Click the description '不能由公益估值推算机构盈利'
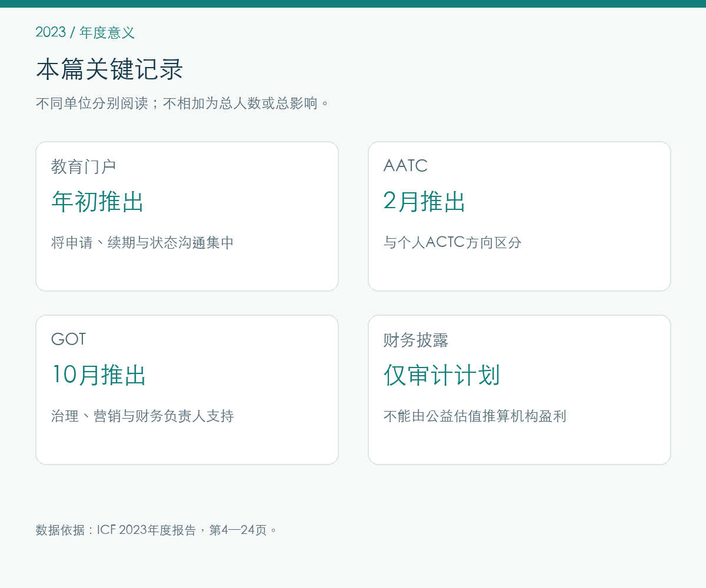The image size is (706, 588). point(475,416)
